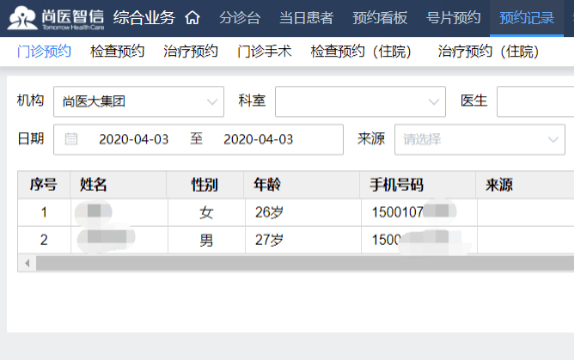This screenshot has height=360, width=574.
Task: Click phone number starting 1500107
Action: point(419,212)
